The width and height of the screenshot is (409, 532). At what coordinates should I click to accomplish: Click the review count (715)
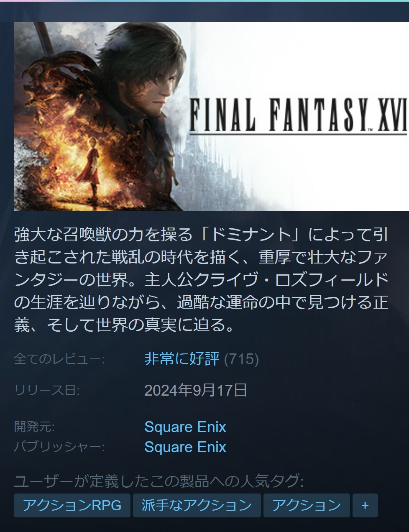coord(242,359)
